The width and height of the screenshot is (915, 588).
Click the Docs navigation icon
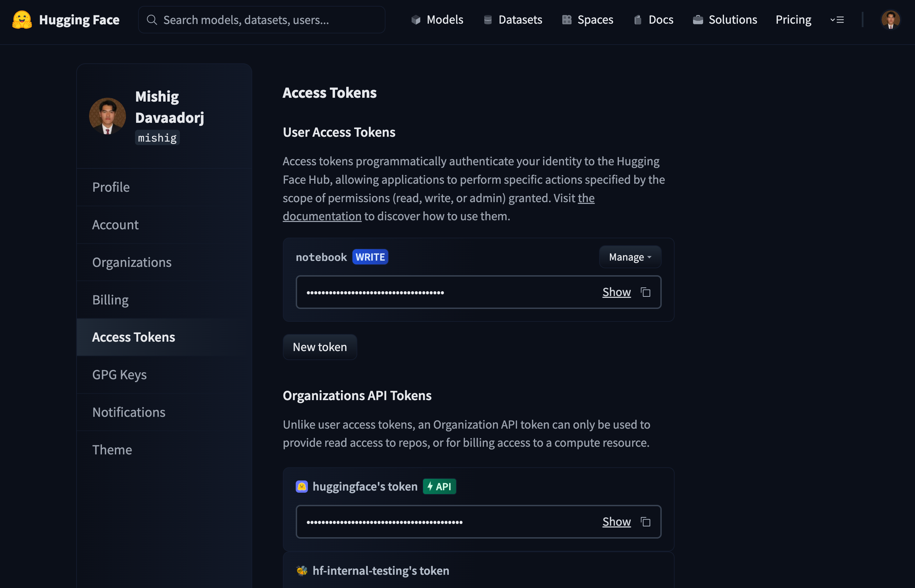pyautogui.click(x=638, y=19)
